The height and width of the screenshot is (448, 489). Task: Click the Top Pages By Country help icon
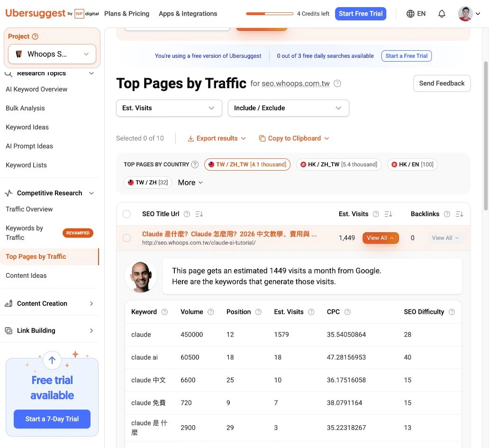click(195, 165)
